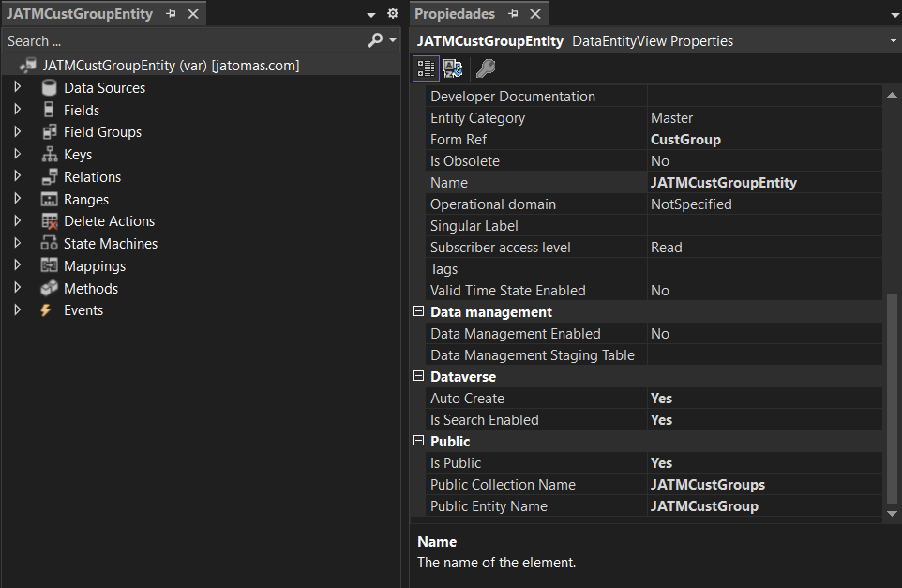Image resolution: width=902 pixels, height=588 pixels.
Task: Open Property Pages wrench icon
Action: [486, 68]
